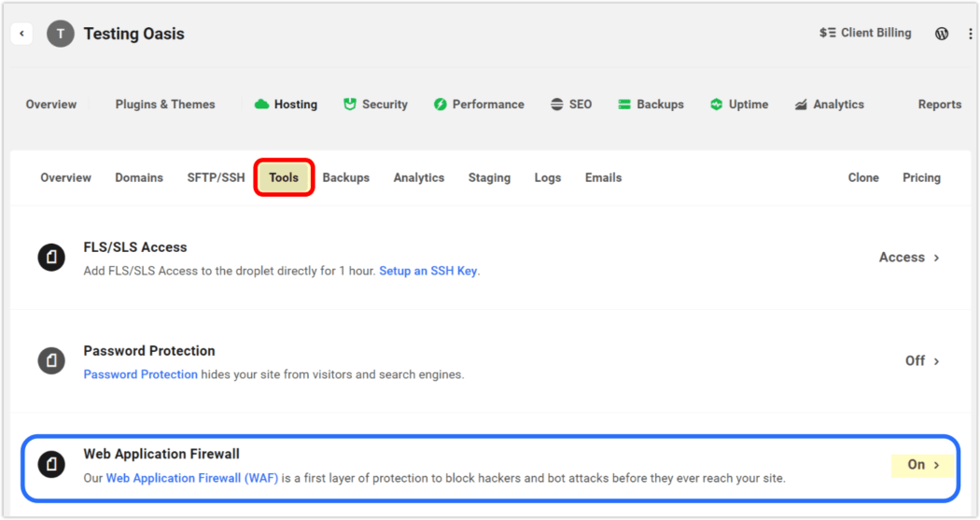Select the Tools tab

click(x=284, y=177)
